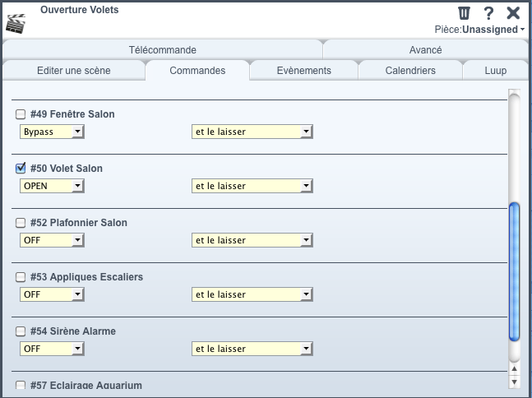This screenshot has height=398, width=532.
Task: Click the blue vertical scrollbar thumb
Action: click(515, 271)
